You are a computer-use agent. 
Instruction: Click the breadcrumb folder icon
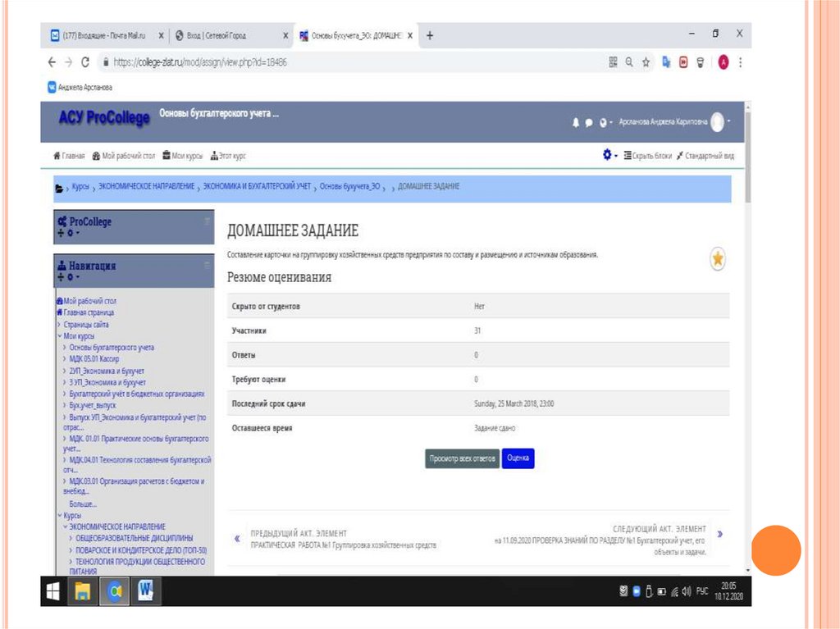[x=59, y=188]
